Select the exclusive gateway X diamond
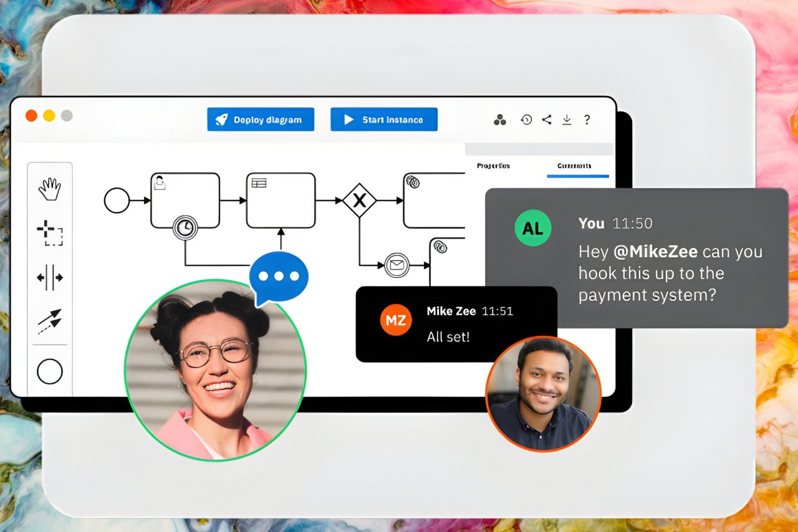The width and height of the screenshot is (798, 532). tap(359, 201)
